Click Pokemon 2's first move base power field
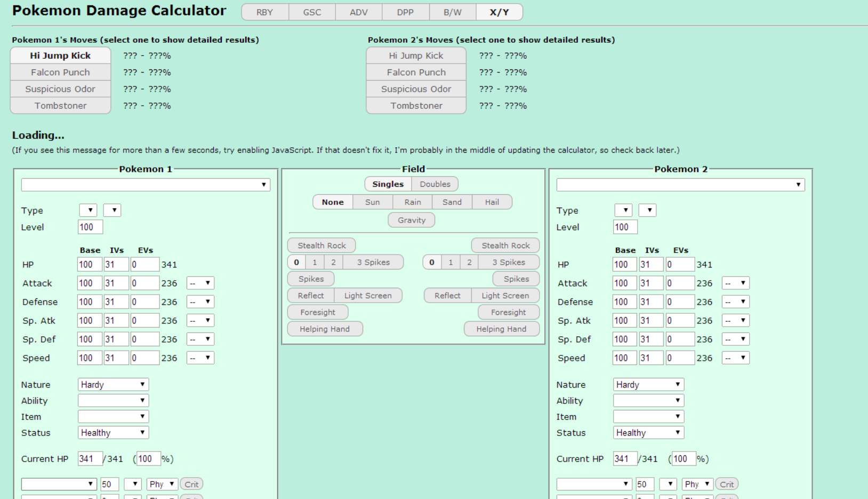The image size is (868, 499). click(645, 485)
